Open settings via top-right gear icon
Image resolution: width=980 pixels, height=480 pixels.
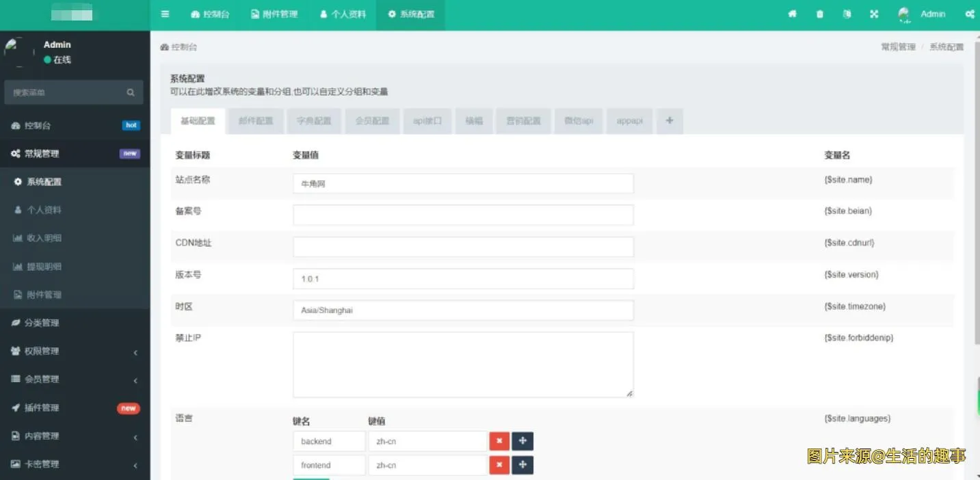coord(969,14)
